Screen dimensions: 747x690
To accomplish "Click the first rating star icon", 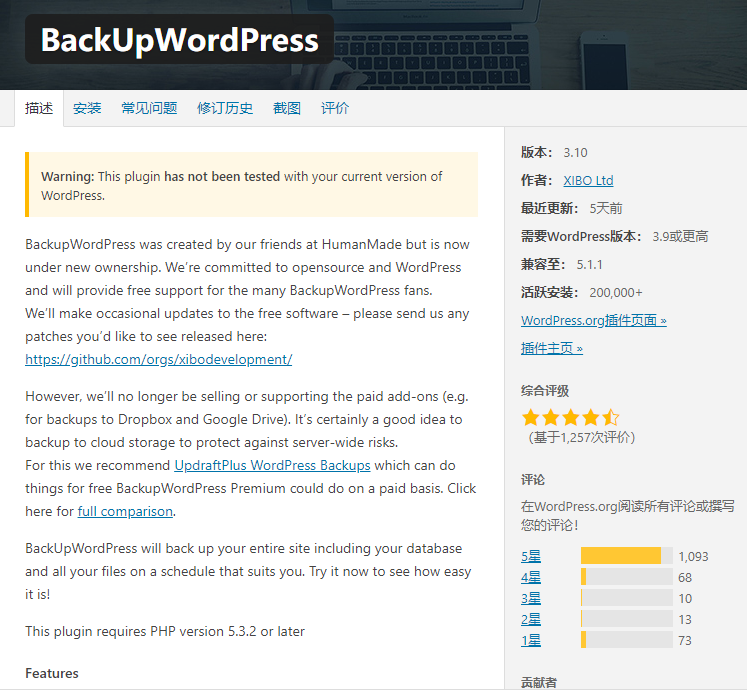I will coord(530,417).
